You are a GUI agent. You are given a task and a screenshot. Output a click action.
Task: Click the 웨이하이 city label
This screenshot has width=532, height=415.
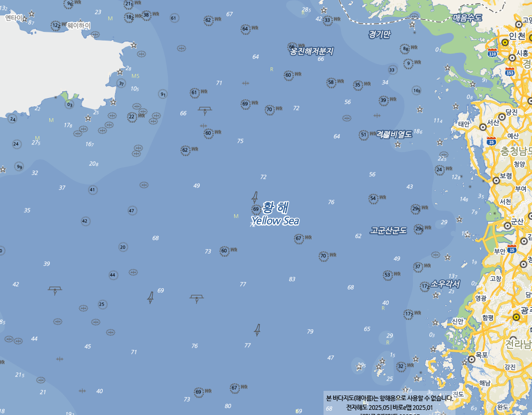click(x=79, y=26)
